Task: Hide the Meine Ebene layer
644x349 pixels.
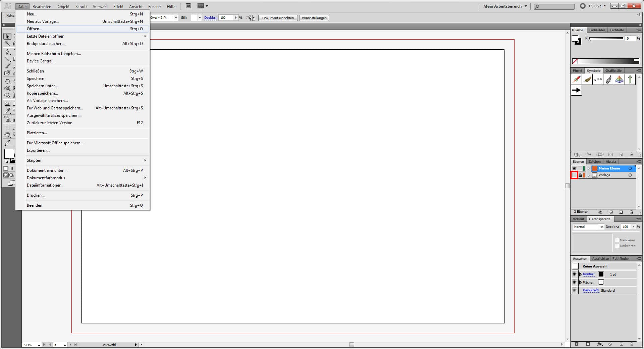Action: point(574,168)
